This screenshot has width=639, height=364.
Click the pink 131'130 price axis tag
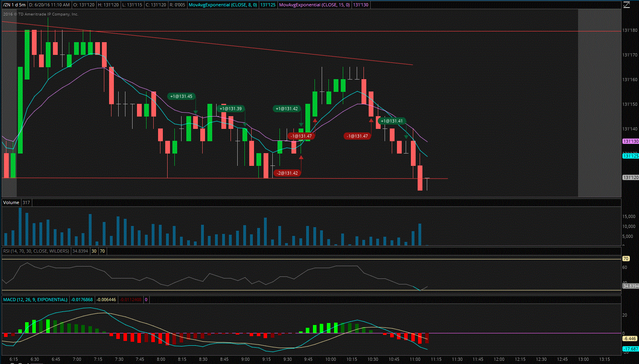(x=631, y=141)
